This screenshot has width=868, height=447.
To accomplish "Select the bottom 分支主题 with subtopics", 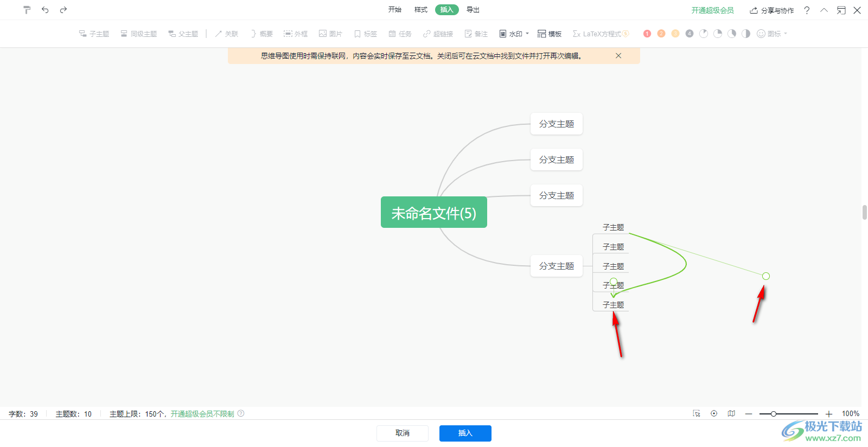I will click(x=557, y=266).
